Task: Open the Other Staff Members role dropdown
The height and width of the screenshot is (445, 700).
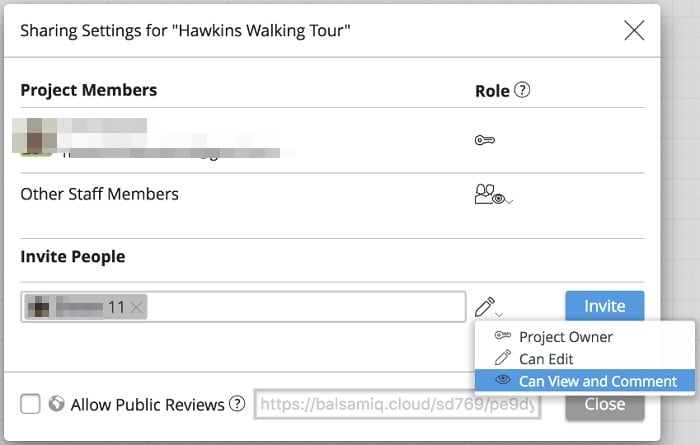Action: pos(494,195)
